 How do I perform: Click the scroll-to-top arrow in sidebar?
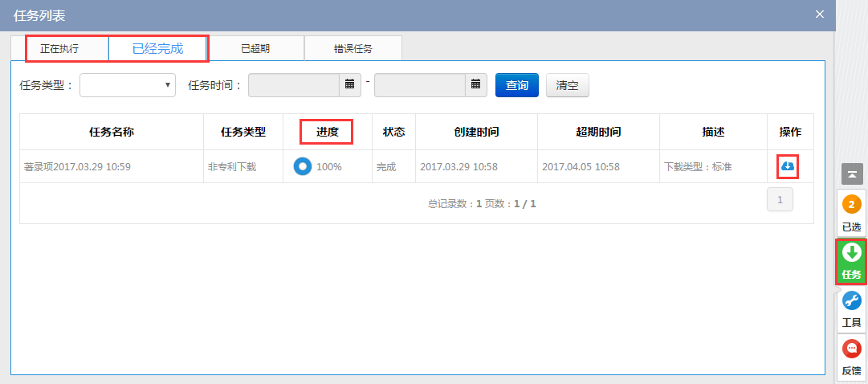[x=851, y=174]
